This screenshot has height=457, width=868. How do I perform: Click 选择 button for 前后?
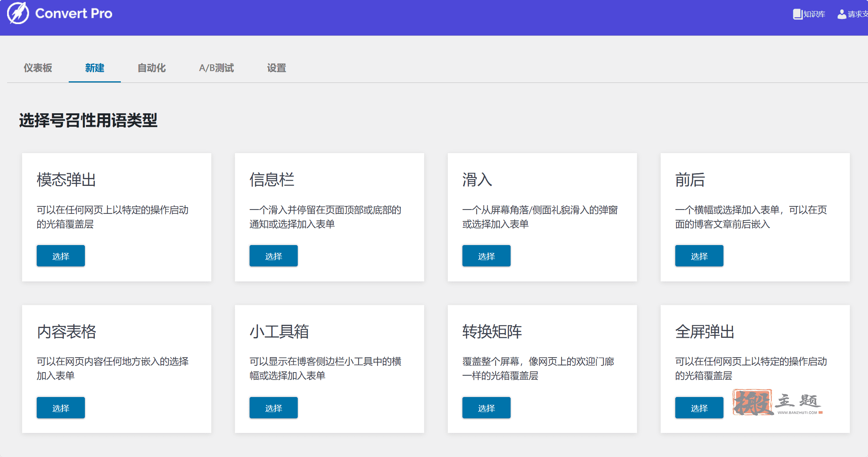click(x=699, y=256)
